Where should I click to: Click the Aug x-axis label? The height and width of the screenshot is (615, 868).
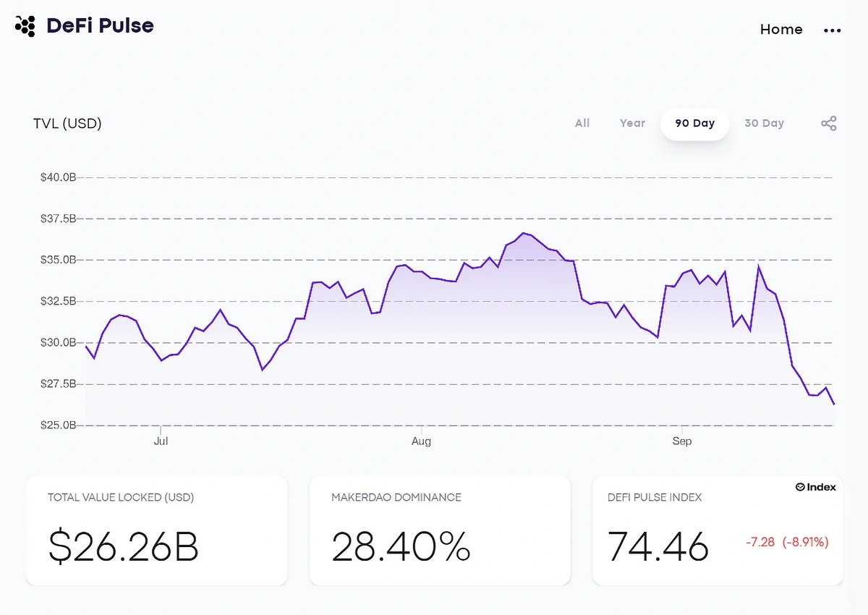(421, 441)
